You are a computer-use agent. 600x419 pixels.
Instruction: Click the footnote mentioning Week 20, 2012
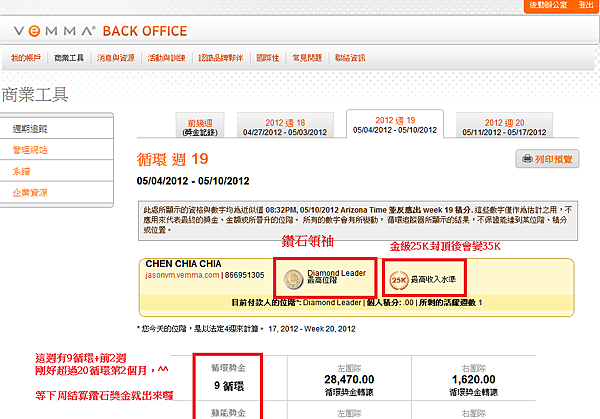point(246,329)
